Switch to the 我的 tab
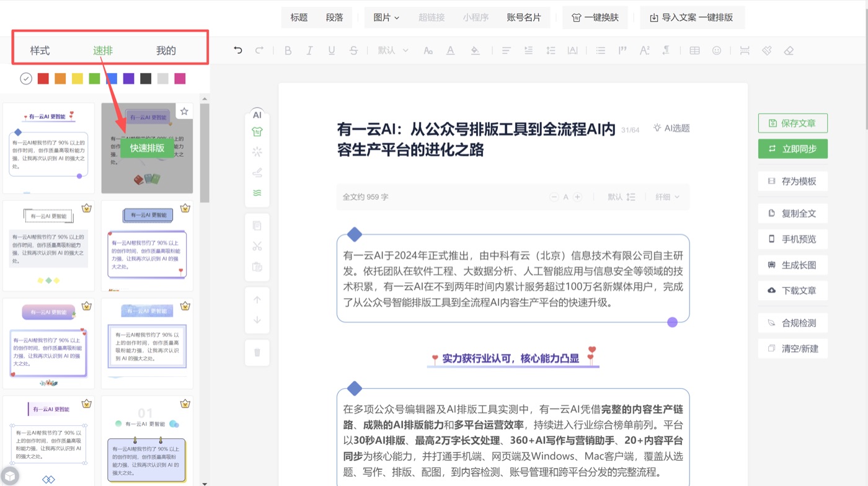Screen dimensions: 868x486 coord(166,51)
